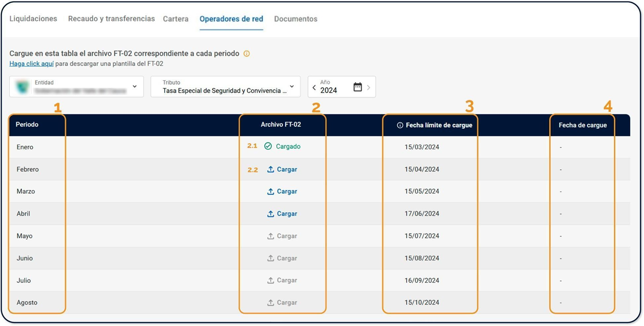This screenshot has width=644, height=326.
Task: Click the info icon beside FT-02 instructions
Action: pyautogui.click(x=247, y=54)
